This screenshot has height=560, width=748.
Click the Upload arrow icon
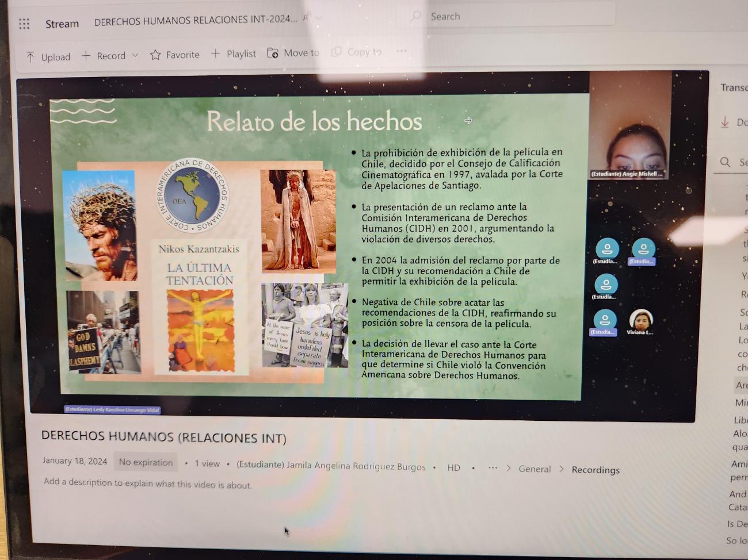tap(30, 56)
